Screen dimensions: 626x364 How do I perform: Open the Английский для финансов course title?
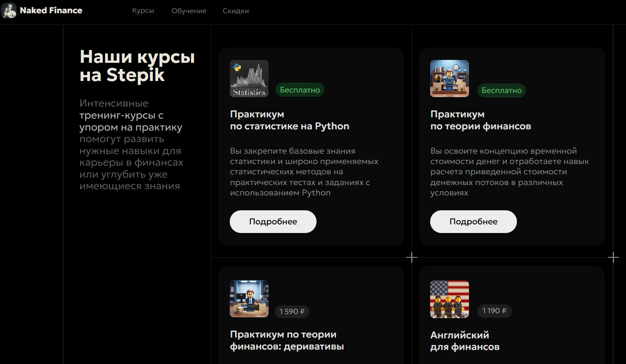tap(465, 341)
